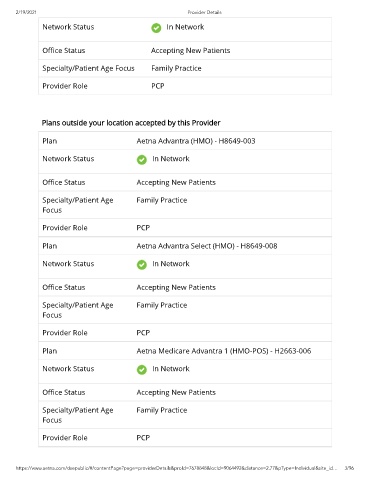Click the page number in the footer corner
Image resolution: width=370 pixels, height=480 pixels.
(349, 468)
